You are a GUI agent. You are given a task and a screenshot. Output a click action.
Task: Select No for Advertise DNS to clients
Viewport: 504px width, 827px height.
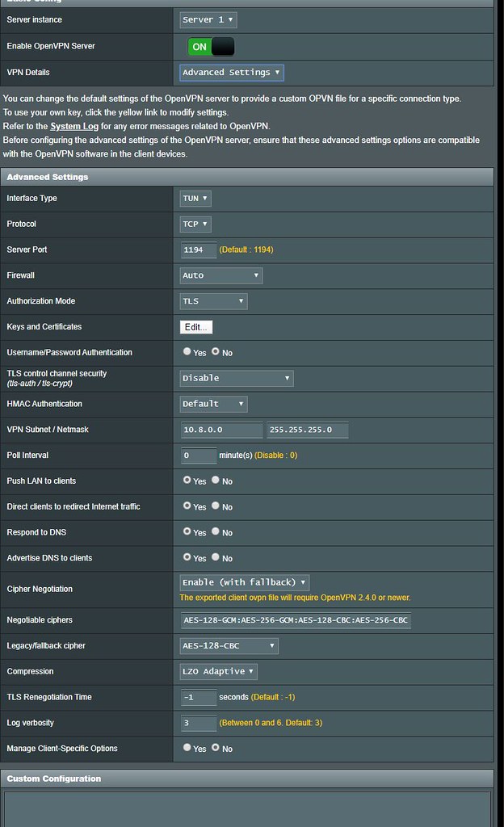pos(216,557)
